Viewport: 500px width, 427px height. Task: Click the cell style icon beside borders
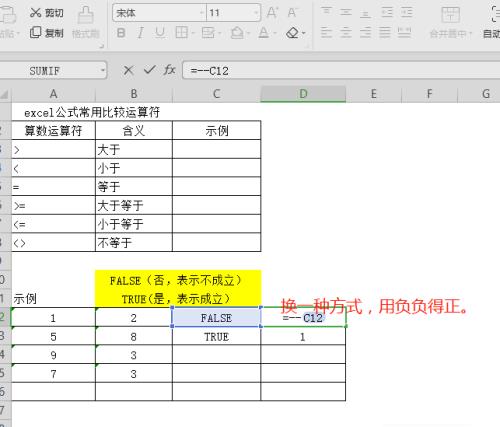208,33
